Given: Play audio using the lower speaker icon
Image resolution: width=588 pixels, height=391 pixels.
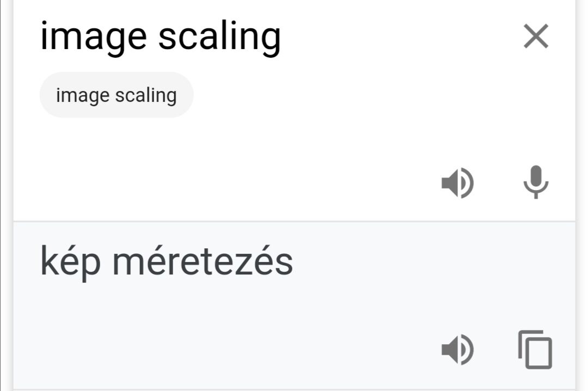Looking at the screenshot, I should click(x=458, y=350).
